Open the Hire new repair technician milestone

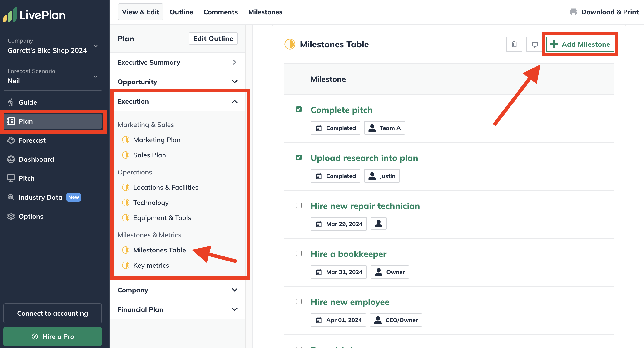[365, 206]
